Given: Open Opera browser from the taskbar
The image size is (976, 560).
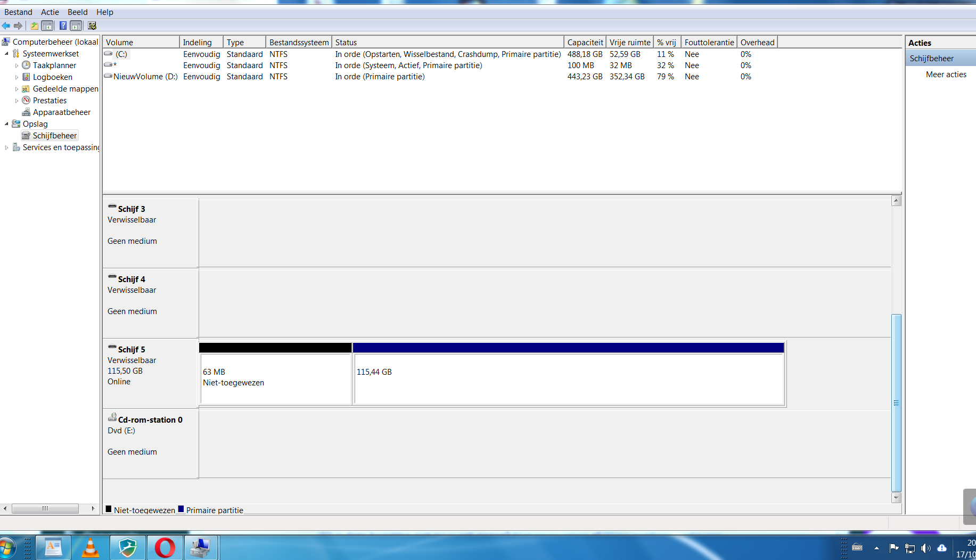Looking at the screenshot, I should tap(165, 548).
